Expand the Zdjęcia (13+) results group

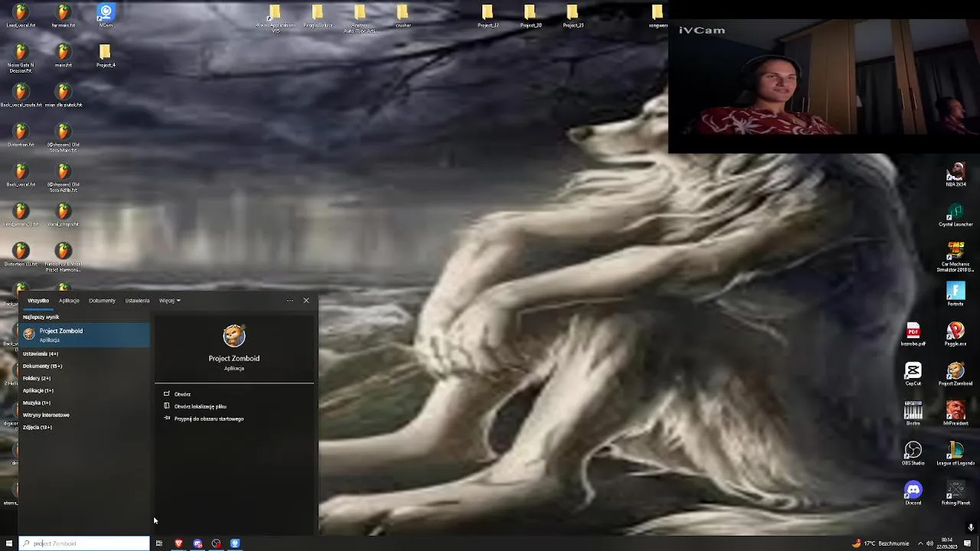pyautogui.click(x=38, y=427)
